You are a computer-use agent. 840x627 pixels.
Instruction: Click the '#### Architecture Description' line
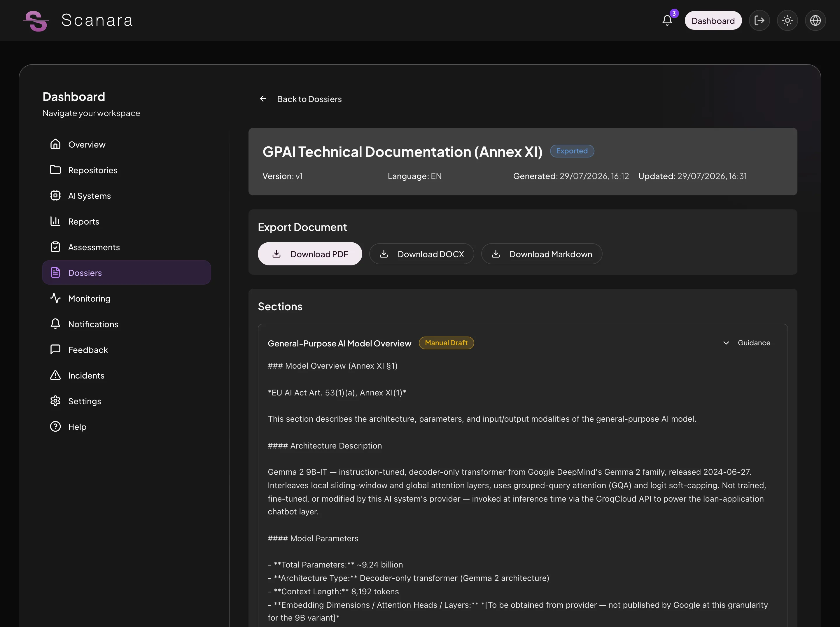(325, 446)
